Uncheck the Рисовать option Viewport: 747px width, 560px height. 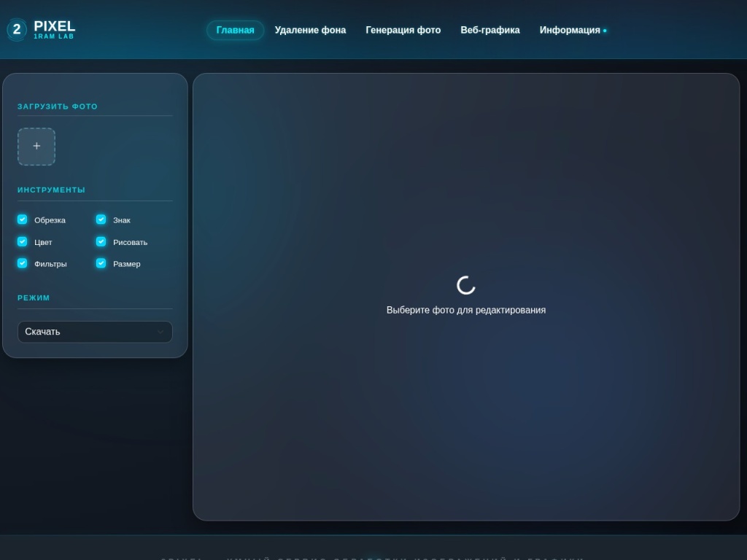[101, 241]
